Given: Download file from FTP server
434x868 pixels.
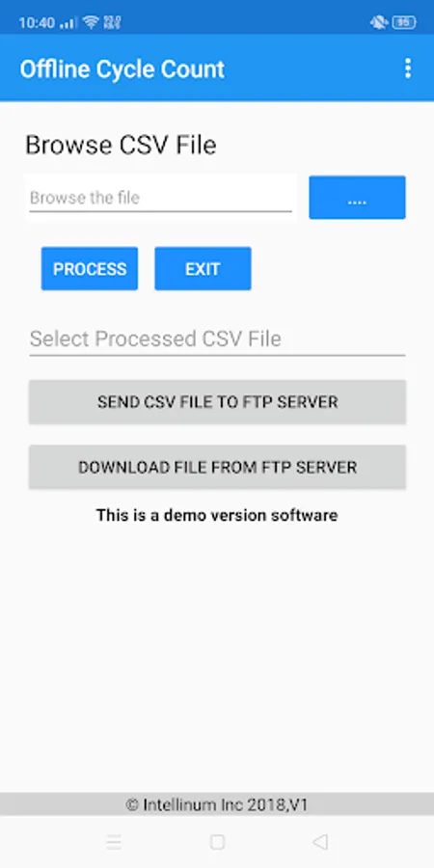Looking at the screenshot, I should [218, 467].
